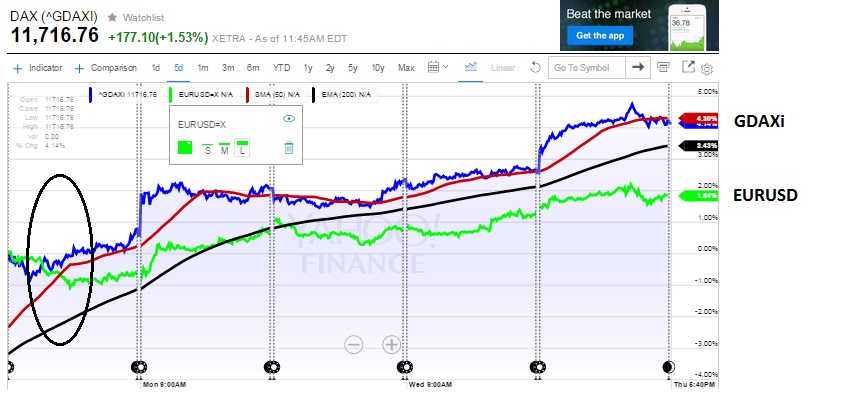Choose medium line thickness M
The image size is (852, 400).
pyautogui.click(x=224, y=148)
